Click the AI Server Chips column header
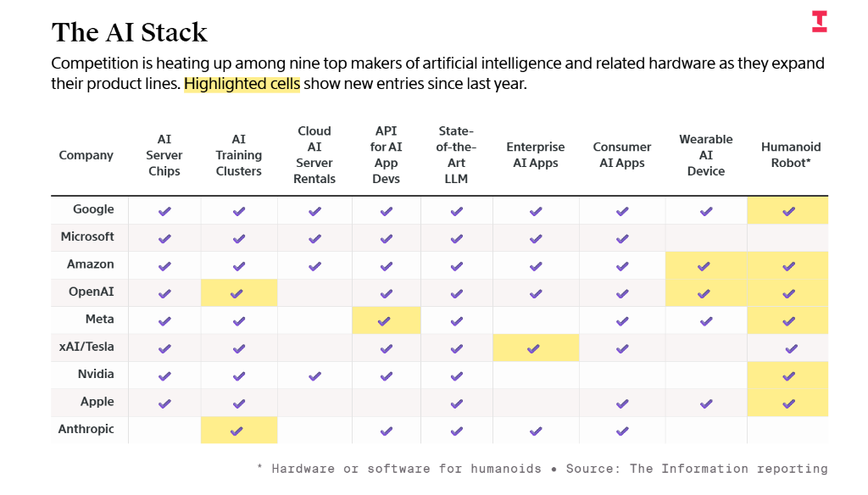Image resolution: width=868 pixels, height=495 pixels. coord(164,155)
